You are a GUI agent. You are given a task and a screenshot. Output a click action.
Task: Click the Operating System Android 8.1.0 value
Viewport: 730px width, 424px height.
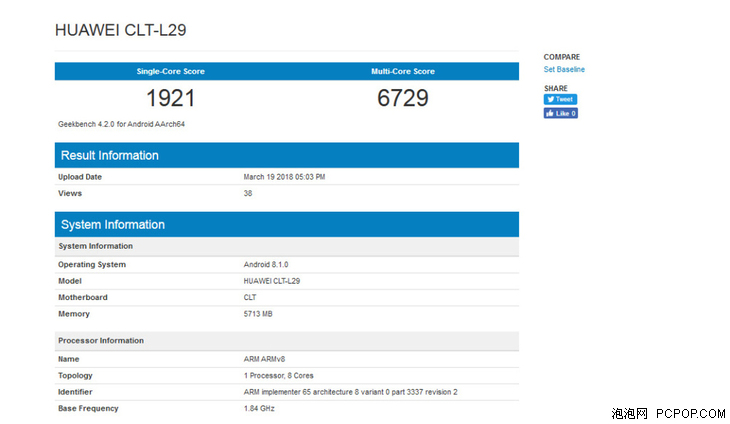coord(266,264)
